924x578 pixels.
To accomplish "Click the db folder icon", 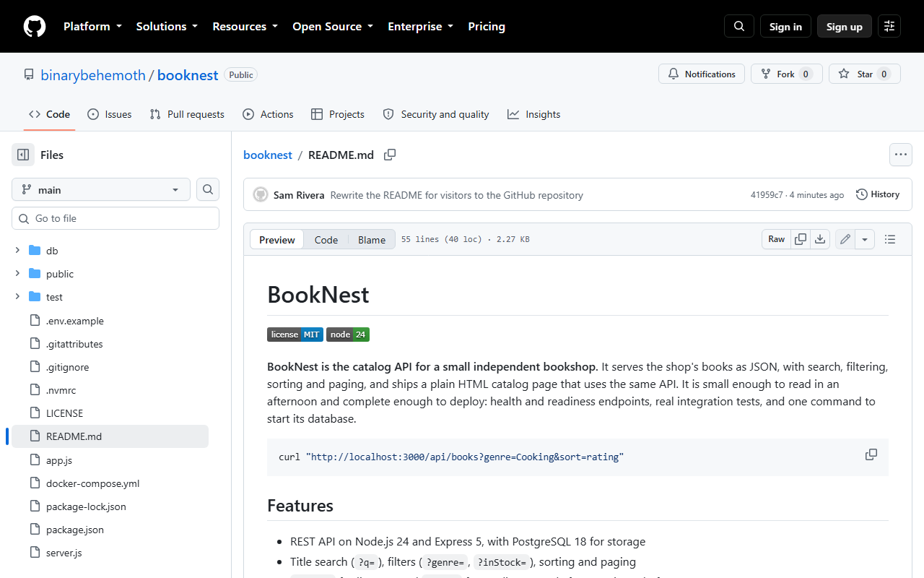I will (x=35, y=251).
